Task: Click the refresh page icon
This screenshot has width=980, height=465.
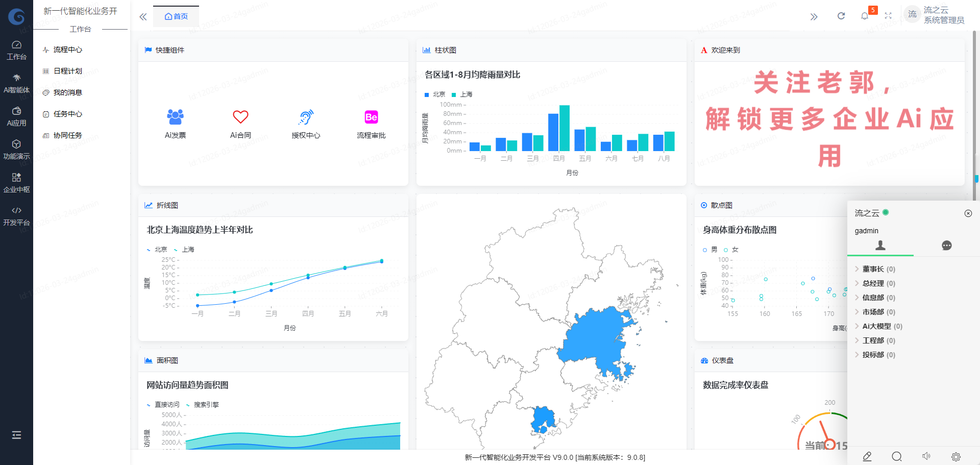Action: (x=841, y=16)
